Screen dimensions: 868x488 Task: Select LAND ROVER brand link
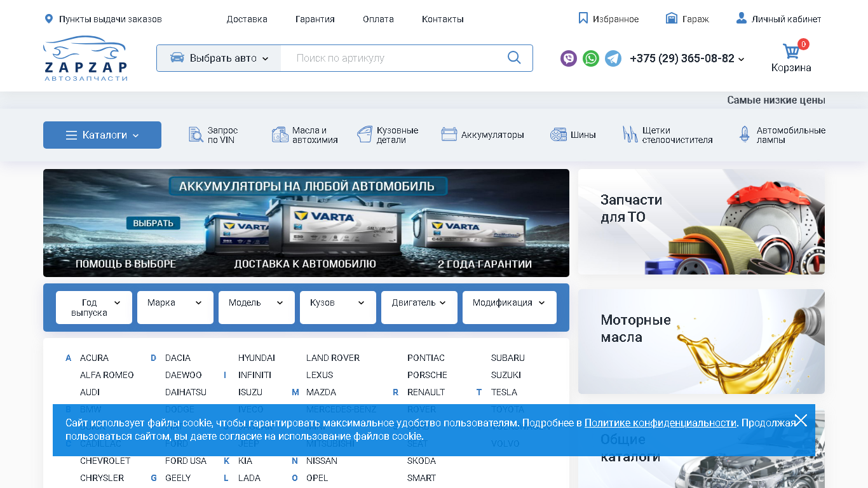[333, 358]
